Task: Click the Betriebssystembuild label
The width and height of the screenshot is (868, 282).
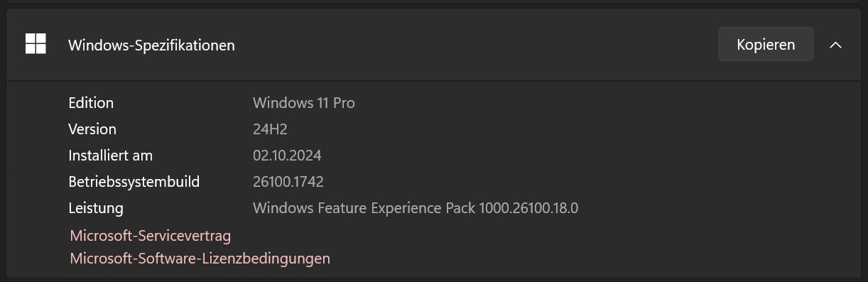Action: 134,182
